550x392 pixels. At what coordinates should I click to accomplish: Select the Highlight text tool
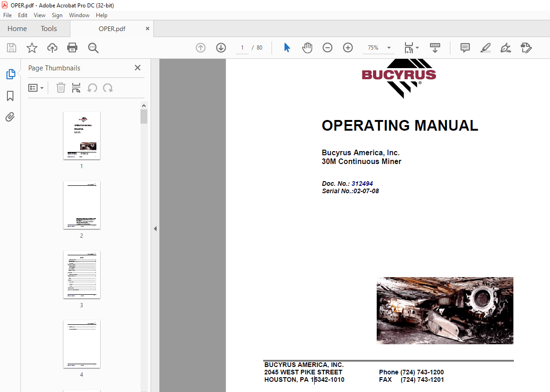pos(485,47)
